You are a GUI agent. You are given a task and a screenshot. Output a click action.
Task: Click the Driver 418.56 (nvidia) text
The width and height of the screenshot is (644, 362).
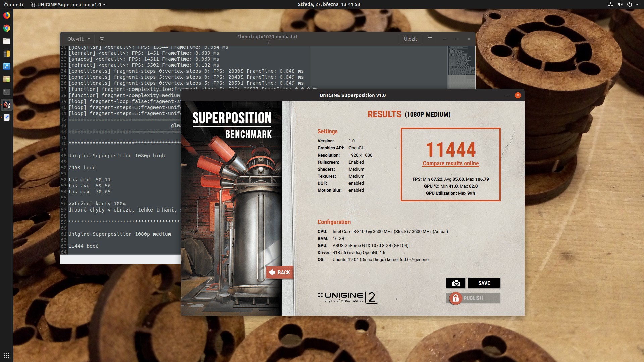[359, 253]
